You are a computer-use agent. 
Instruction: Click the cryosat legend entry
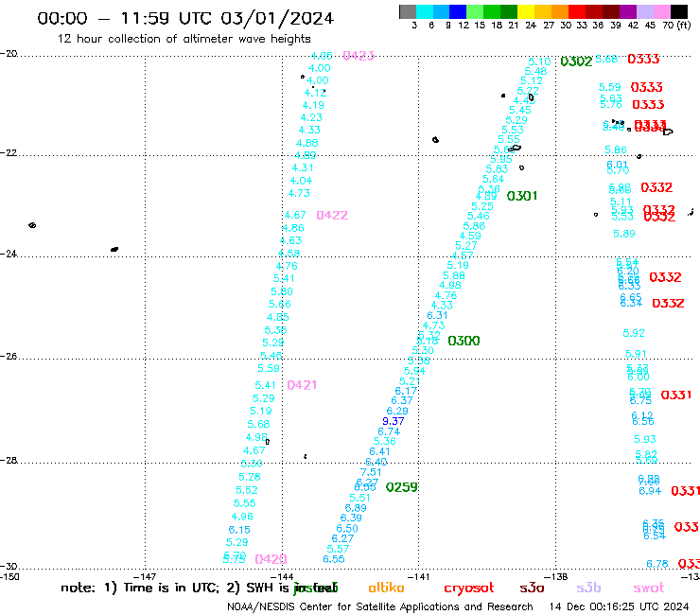pyautogui.click(x=469, y=588)
